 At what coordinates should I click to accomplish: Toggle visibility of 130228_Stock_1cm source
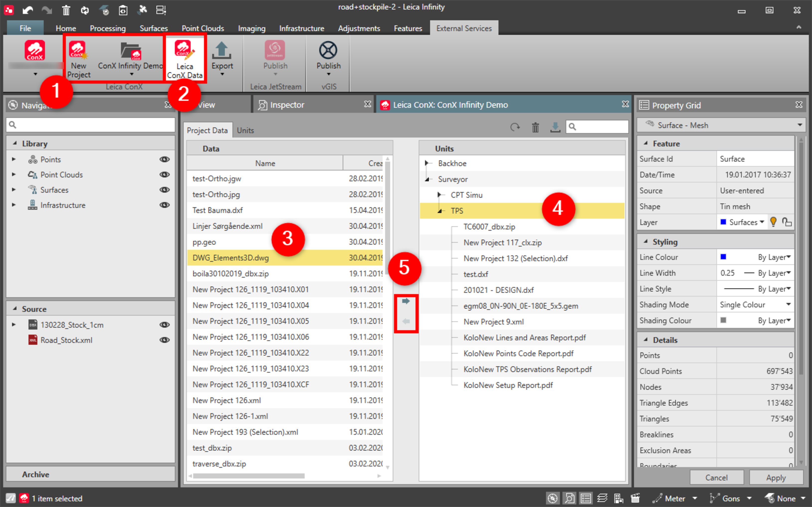click(164, 325)
